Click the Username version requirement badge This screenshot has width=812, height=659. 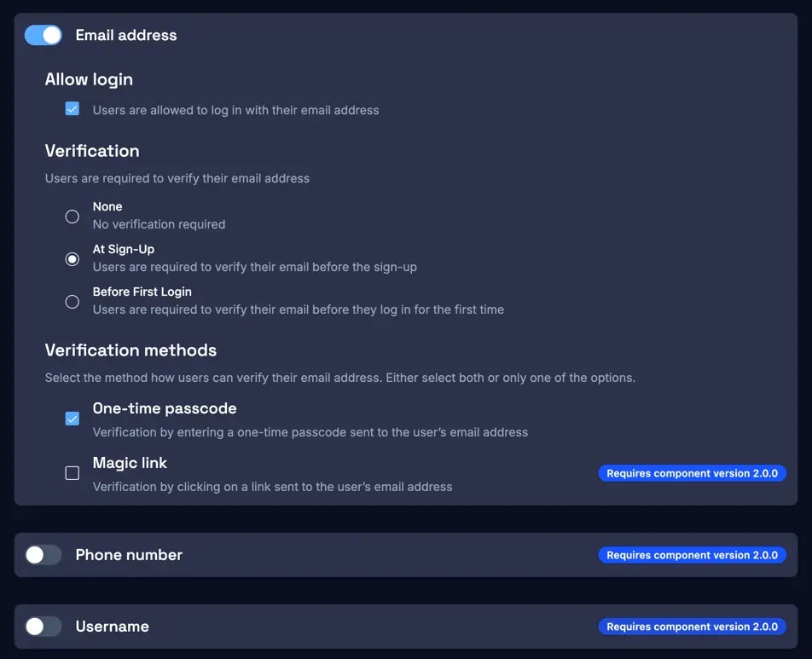692,627
